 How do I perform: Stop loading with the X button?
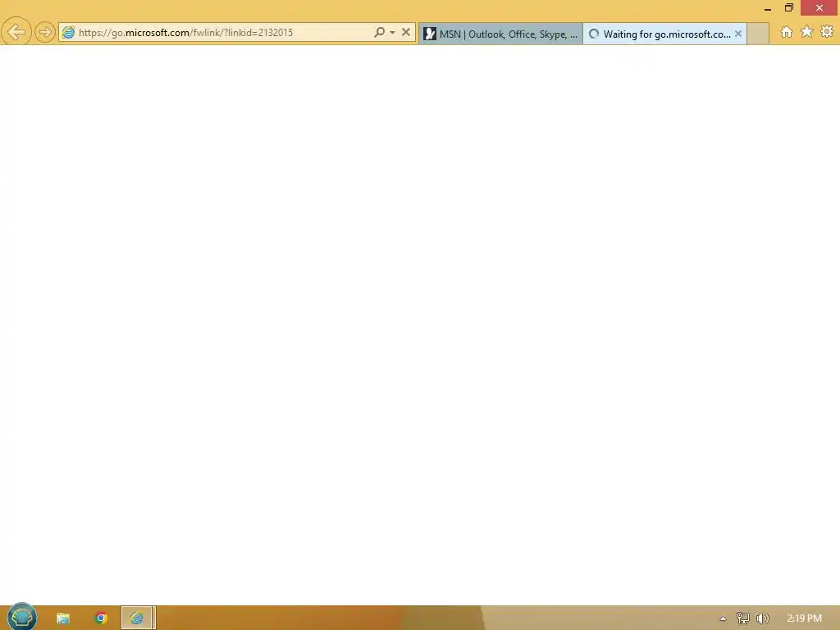point(406,32)
